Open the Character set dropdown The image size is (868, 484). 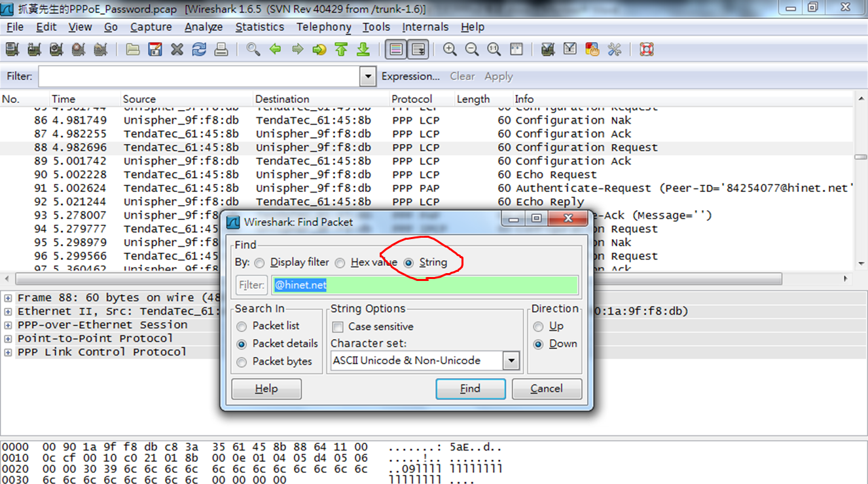511,361
